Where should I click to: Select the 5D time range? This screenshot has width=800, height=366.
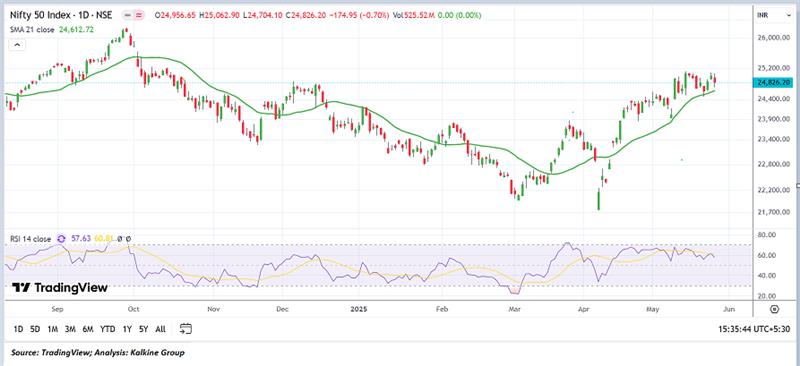click(35, 329)
